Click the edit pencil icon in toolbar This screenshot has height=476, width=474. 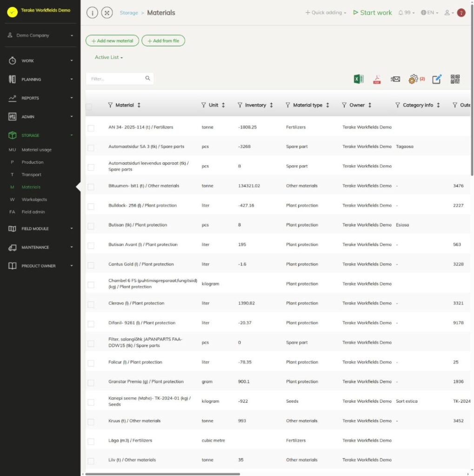coord(437,79)
